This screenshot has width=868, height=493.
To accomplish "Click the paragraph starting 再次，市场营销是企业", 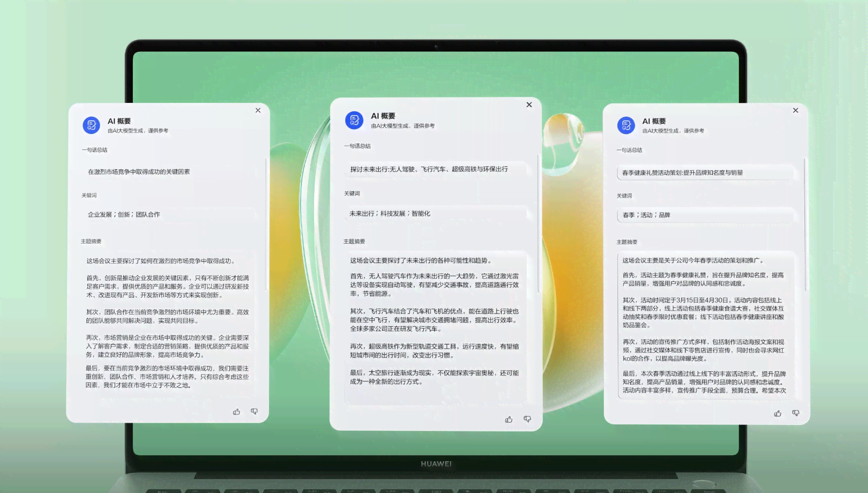I will tap(167, 346).
